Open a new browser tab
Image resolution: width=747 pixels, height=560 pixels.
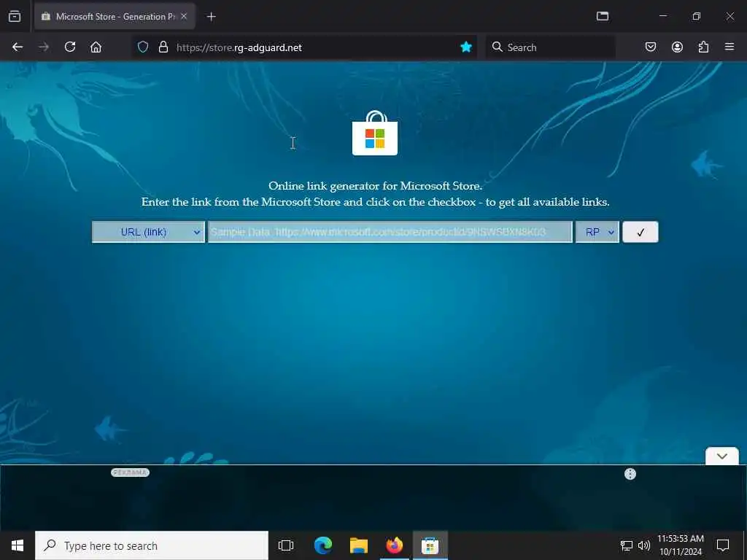pyautogui.click(x=212, y=17)
